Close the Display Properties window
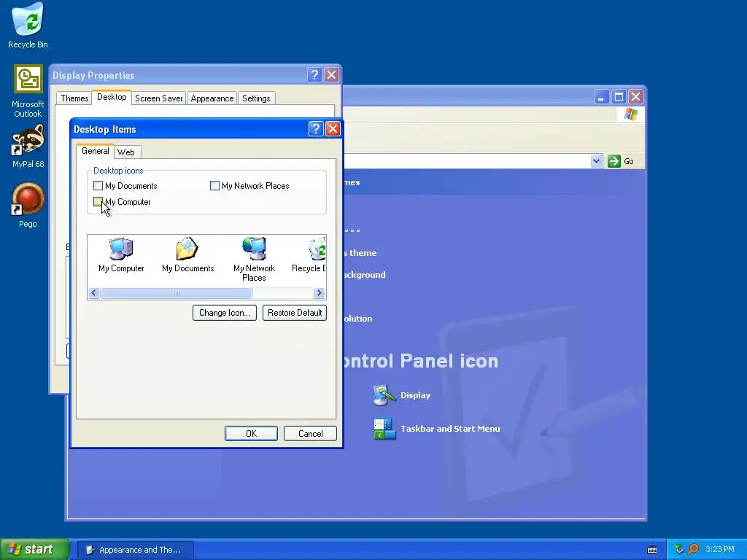The height and width of the screenshot is (560, 747). tap(331, 75)
